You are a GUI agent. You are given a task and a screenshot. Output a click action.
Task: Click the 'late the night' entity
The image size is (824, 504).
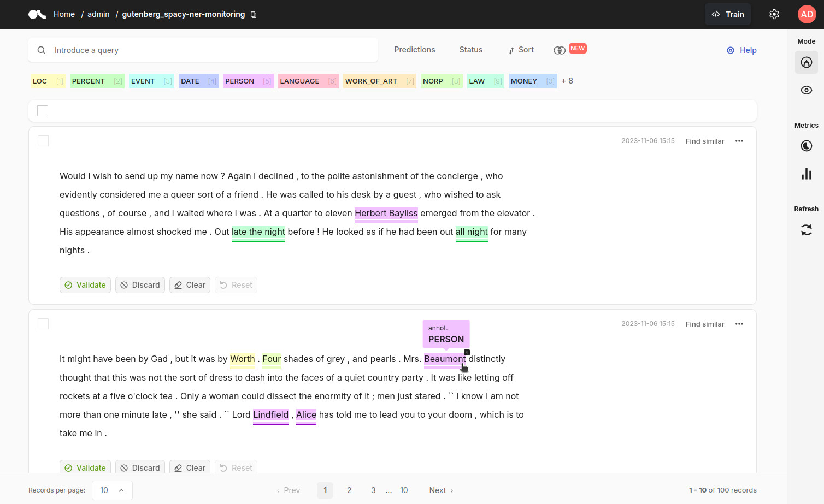(258, 232)
